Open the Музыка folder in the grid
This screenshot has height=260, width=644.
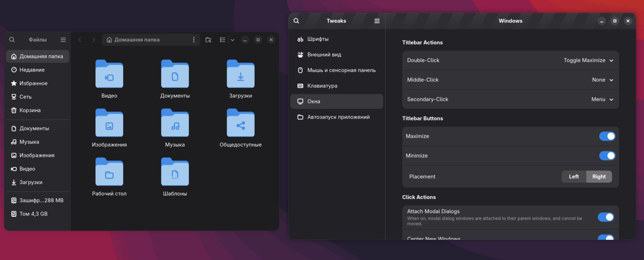175,123
